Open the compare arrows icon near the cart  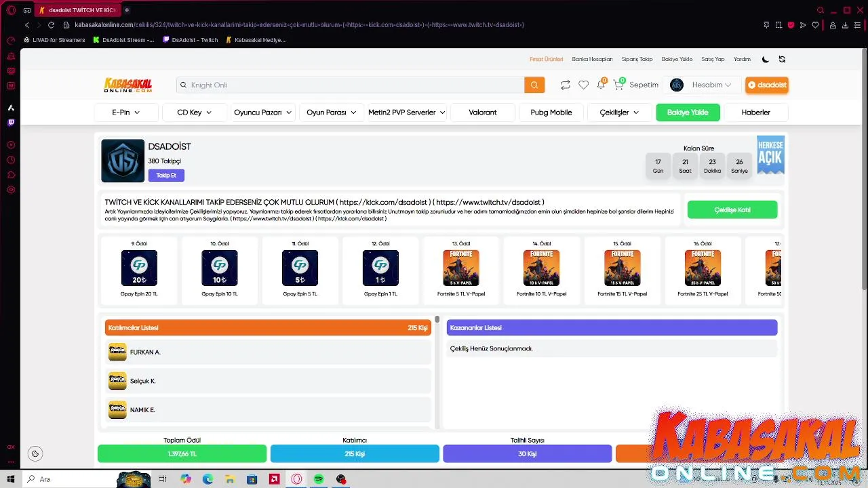(x=565, y=85)
